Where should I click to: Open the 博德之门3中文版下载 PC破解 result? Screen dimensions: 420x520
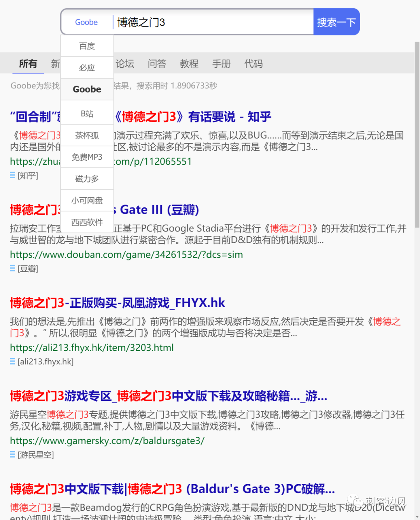(x=172, y=489)
